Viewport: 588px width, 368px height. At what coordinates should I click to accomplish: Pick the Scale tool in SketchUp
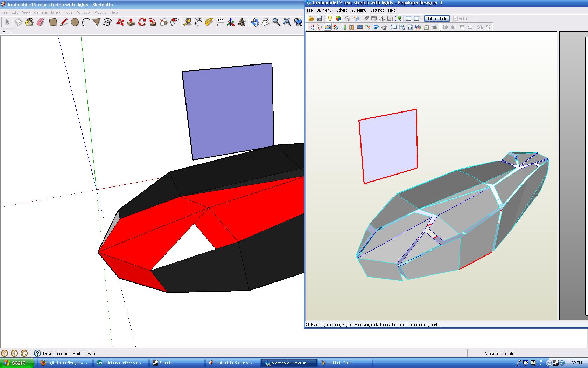(163, 22)
